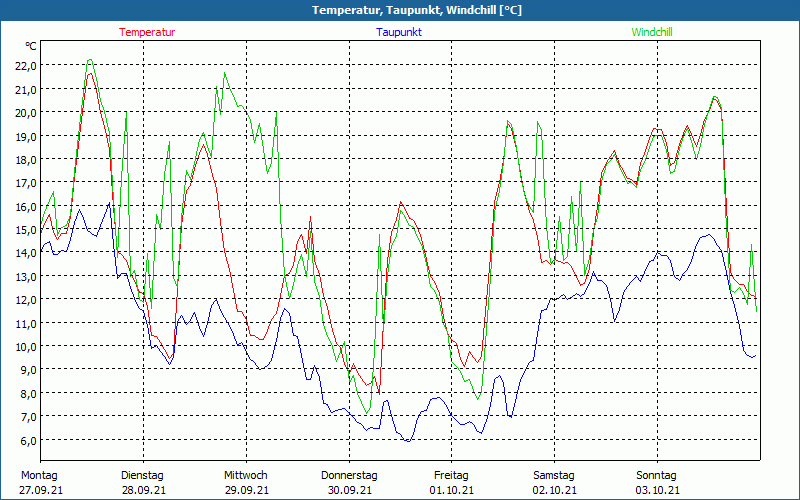800x500 pixels.
Task: Click the '°C' unit label at the axis top
Action: click(x=31, y=46)
